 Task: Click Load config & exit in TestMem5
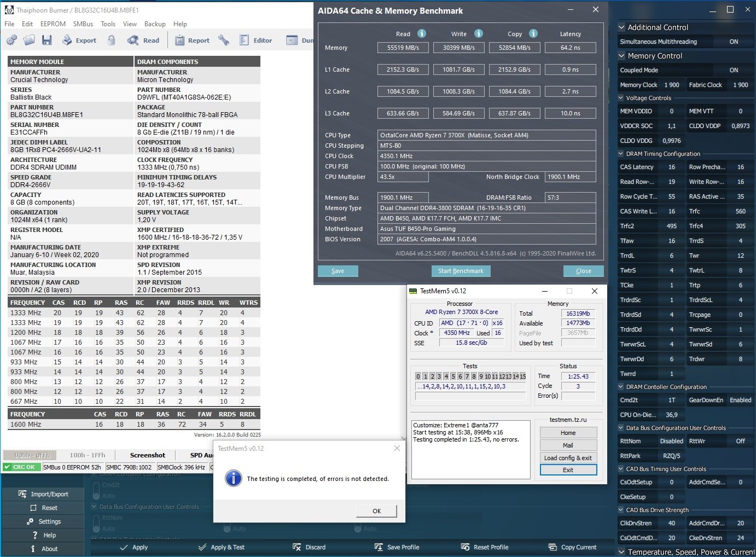point(568,458)
